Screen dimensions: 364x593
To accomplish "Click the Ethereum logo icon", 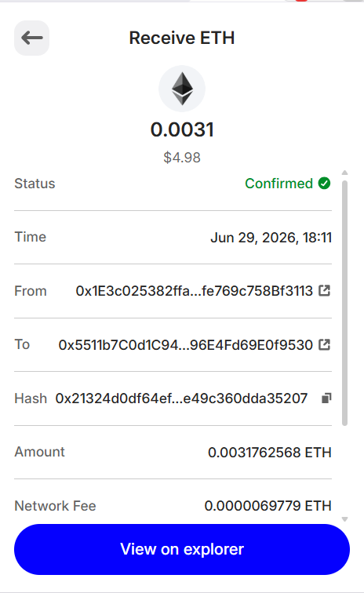I will click(182, 89).
